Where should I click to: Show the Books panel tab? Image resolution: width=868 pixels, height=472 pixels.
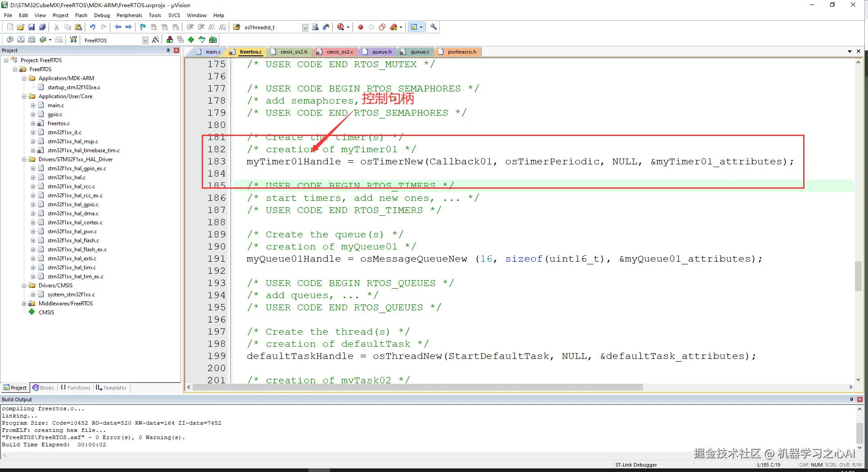pos(43,388)
